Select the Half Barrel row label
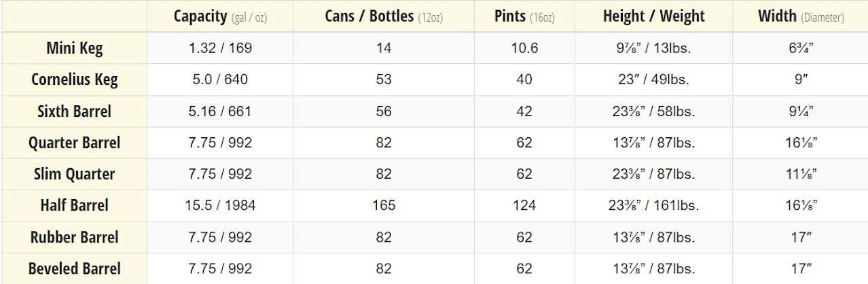Image resolution: width=868 pixels, height=284 pixels. [x=74, y=205]
